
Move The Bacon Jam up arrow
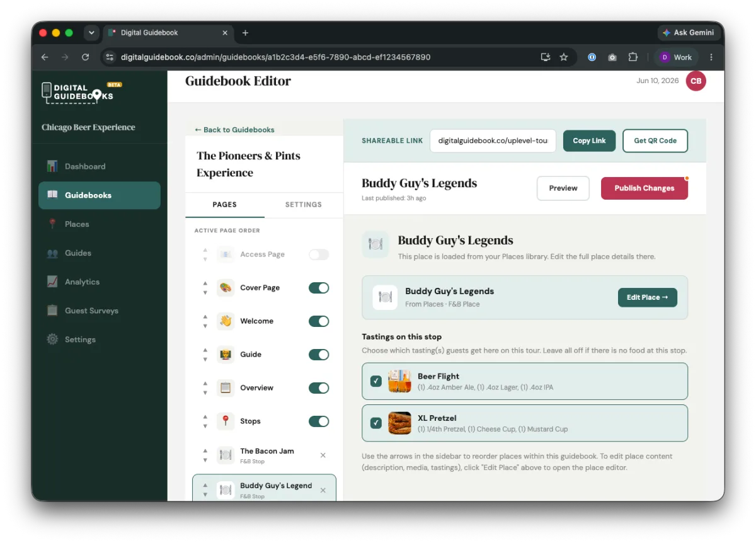coord(205,450)
